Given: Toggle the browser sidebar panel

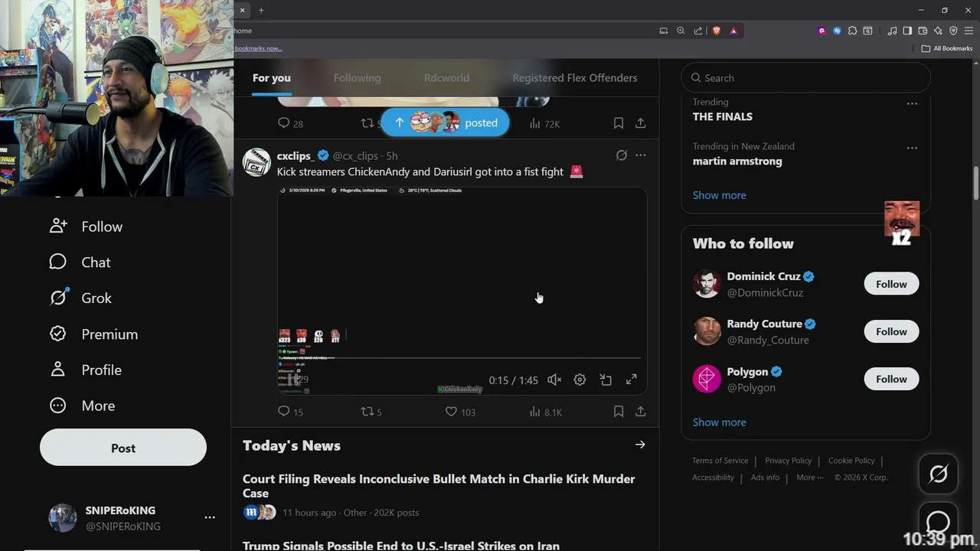Looking at the screenshot, I should [x=907, y=31].
